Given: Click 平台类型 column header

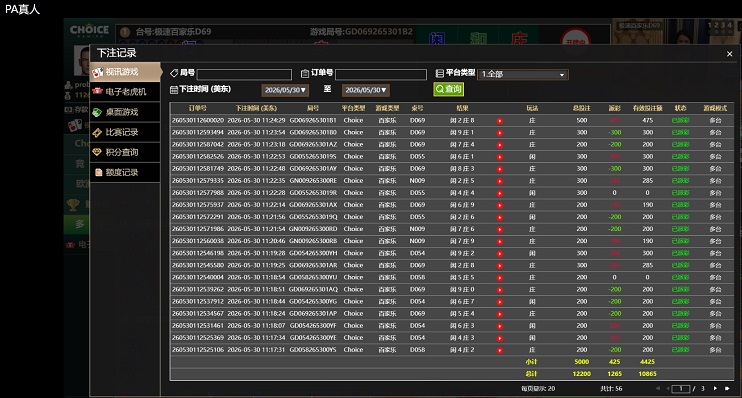Looking at the screenshot, I should pyautogui.click(x=353, y=108).
